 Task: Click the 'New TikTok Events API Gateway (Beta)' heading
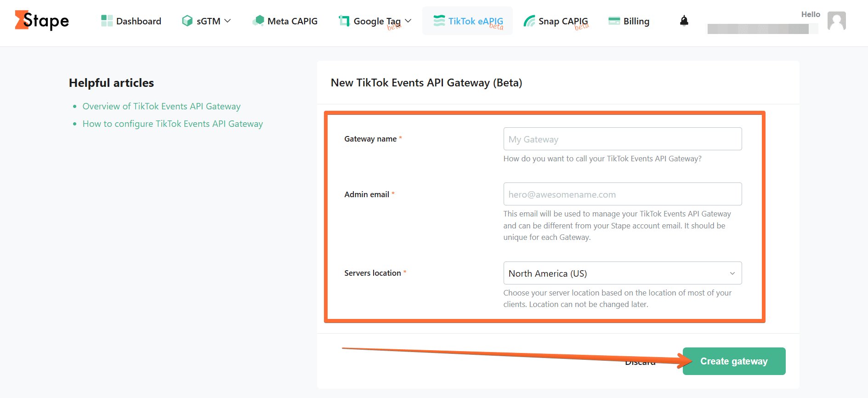426,83
